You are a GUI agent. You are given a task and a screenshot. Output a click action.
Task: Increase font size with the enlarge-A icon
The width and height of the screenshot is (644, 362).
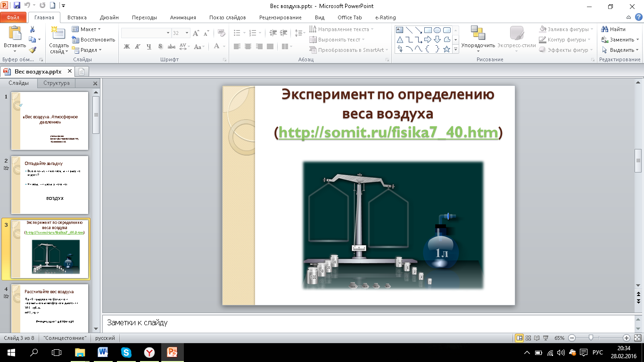point(197,33)
